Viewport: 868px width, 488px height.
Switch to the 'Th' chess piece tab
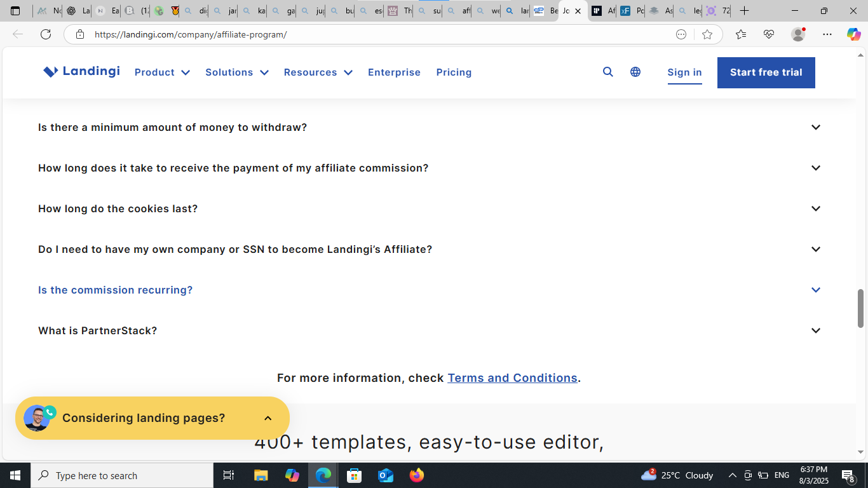click(x=399, y=11)
